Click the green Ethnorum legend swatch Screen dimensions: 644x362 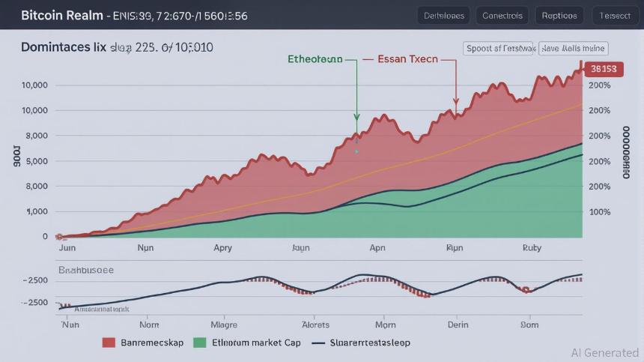[199, 343]
